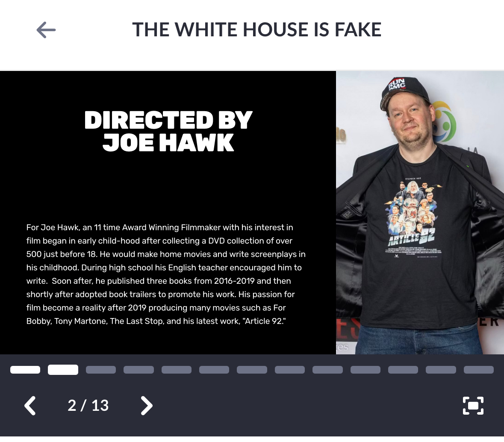Go back using the top-left arrow
Screen dimensions: 504x442
(46, 30)
